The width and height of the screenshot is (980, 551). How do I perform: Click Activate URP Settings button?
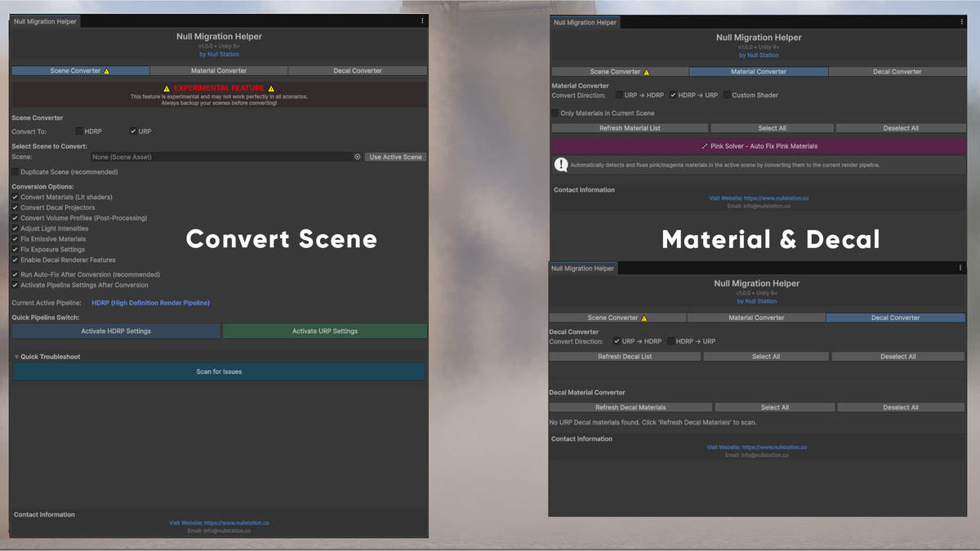324,331
